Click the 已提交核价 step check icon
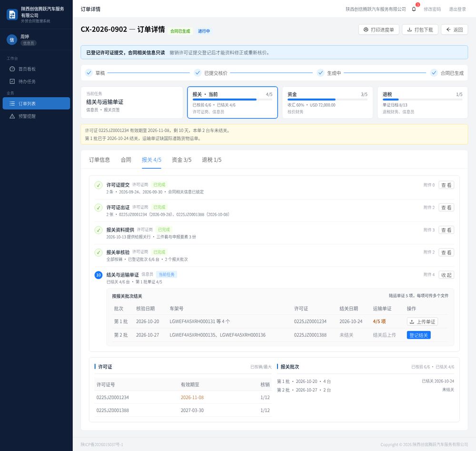Image resolution: width=476 pixels, height=451 pixels. pyautogui.click(x=198, y=73)
